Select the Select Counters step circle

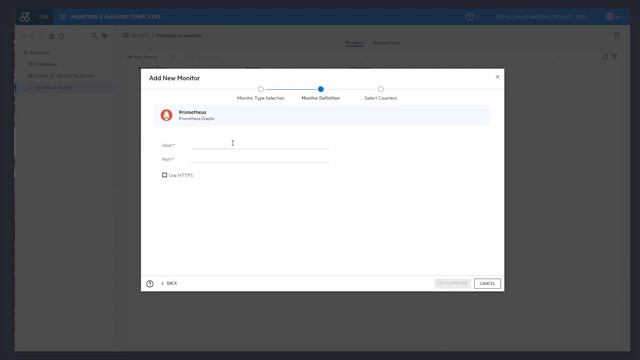click(x=380, y=89)
